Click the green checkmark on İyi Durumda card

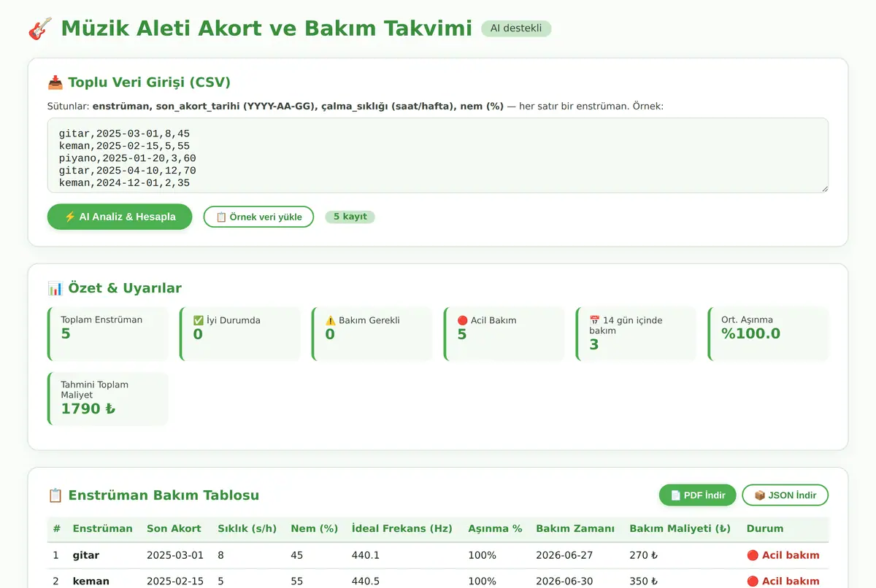(198, 320)
